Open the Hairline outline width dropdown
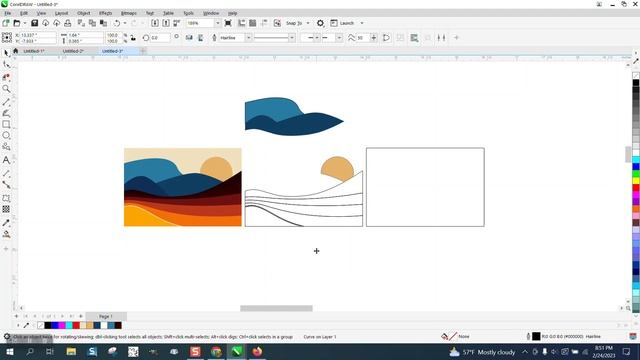Image resolution: width=640 pixels, height=360 pixels. [x=248, y=38]
